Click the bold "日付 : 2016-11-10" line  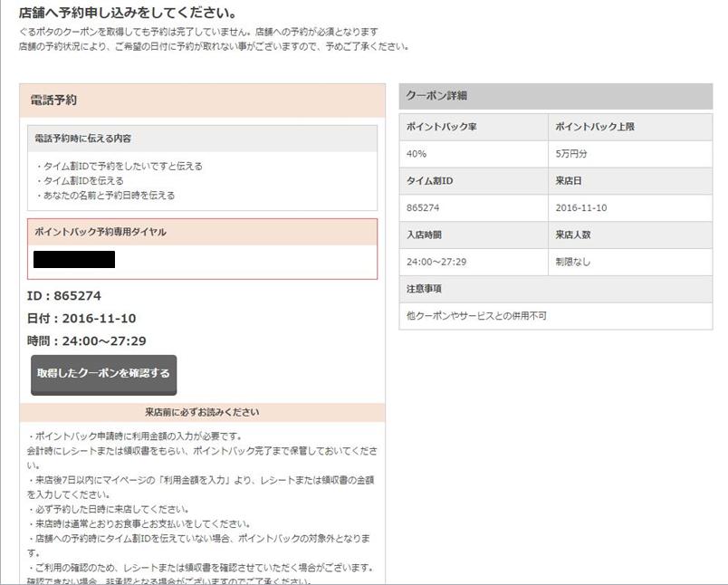tap(81, 318)
